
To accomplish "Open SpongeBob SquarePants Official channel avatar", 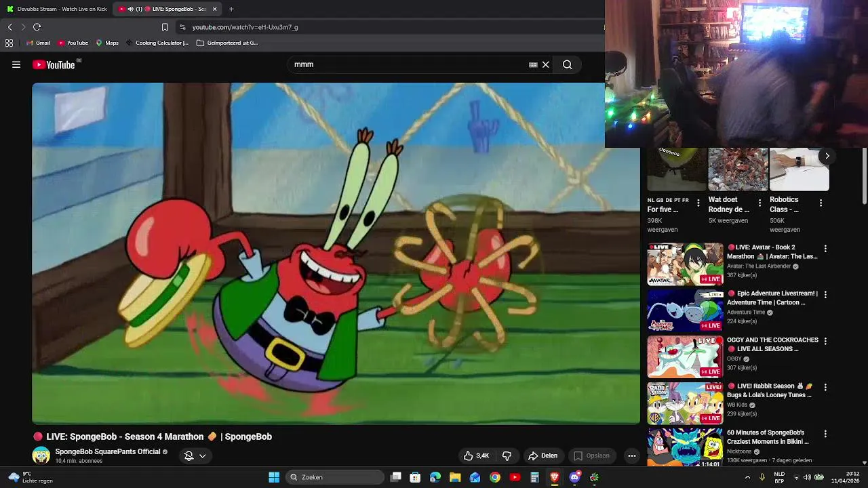I will [41, 455].
